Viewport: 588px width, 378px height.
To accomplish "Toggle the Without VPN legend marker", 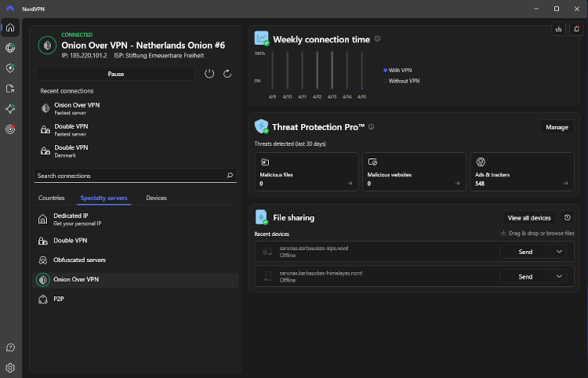I will pyautogui.click(x=385, y=81).
